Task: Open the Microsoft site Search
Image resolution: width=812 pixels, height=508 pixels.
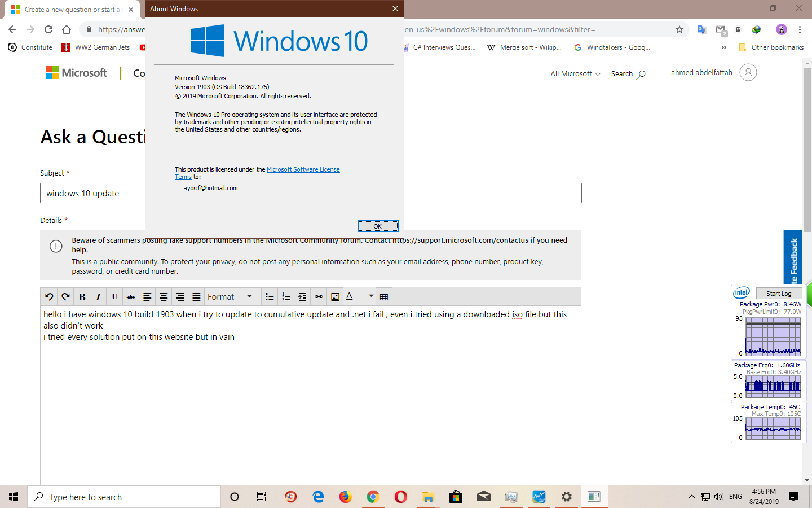Action: coord(628,74)
